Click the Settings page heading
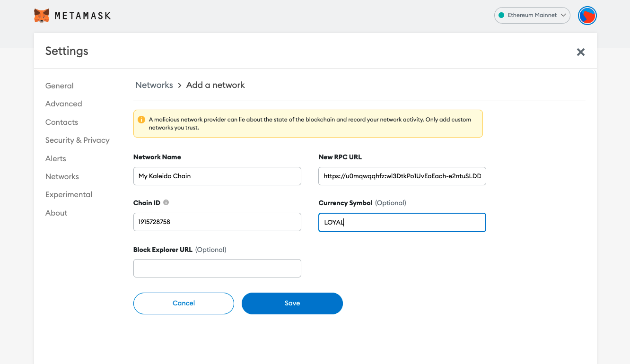The height and width of the screenshot is (364, 630). (x=67, y=51)
